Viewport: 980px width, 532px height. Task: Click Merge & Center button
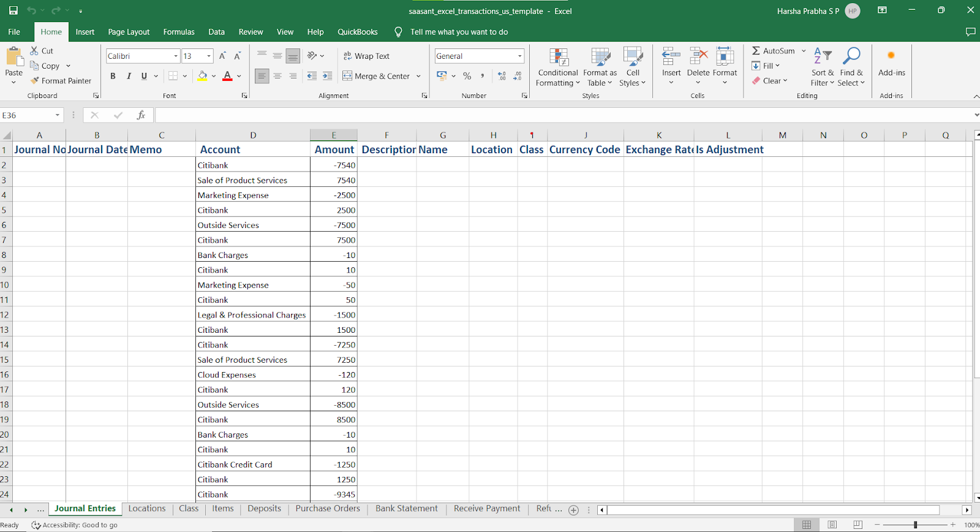tap(376, 76)
